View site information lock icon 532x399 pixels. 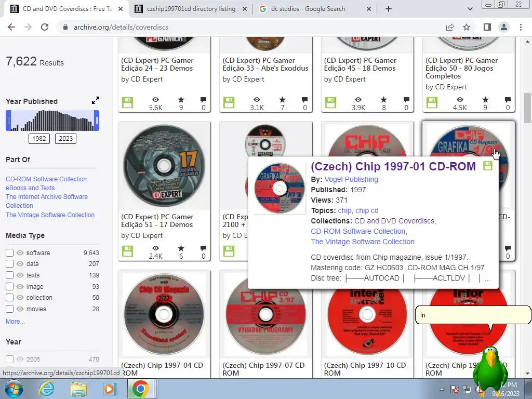(x=65, y=27)
